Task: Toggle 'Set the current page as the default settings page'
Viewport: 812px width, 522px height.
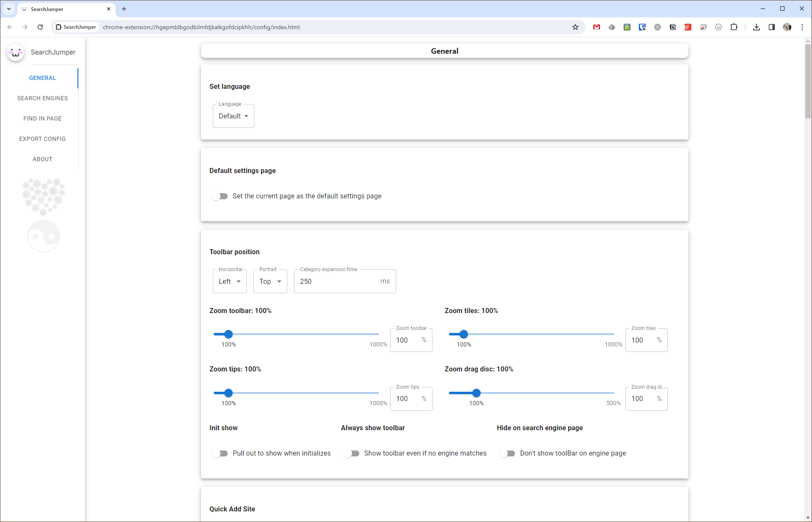Action: pos(220,196)
